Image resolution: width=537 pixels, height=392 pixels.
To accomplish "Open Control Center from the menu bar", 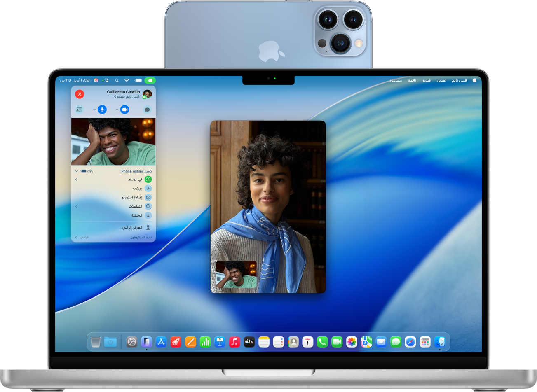I will point(106,81).
